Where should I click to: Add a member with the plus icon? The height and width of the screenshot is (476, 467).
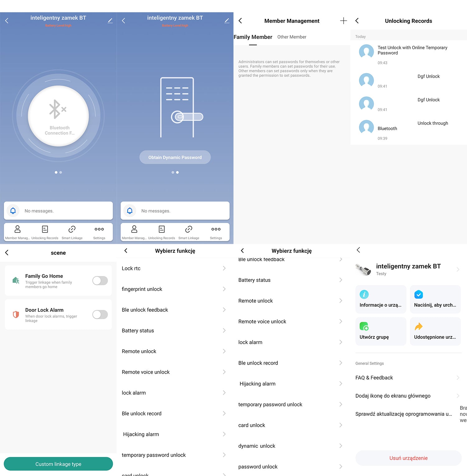pos(343,21)
